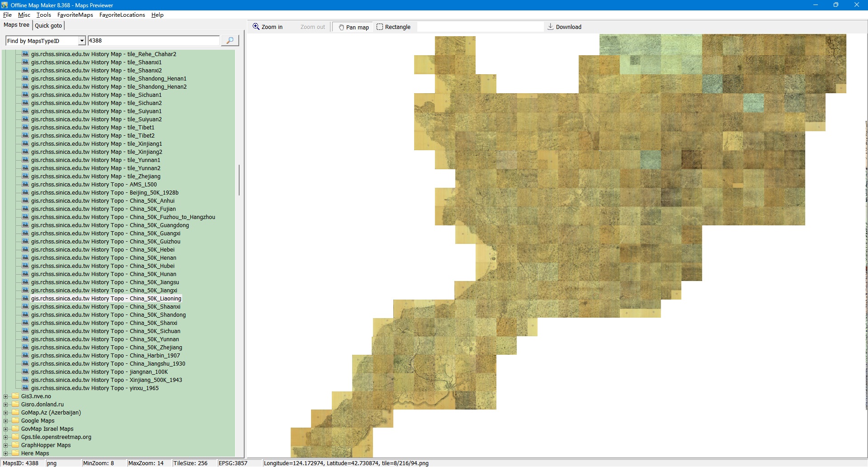This screenshot has height=467, width=868.
Task: Expand the Gis3.nve.no tree node
Action: tap(6, 396)
